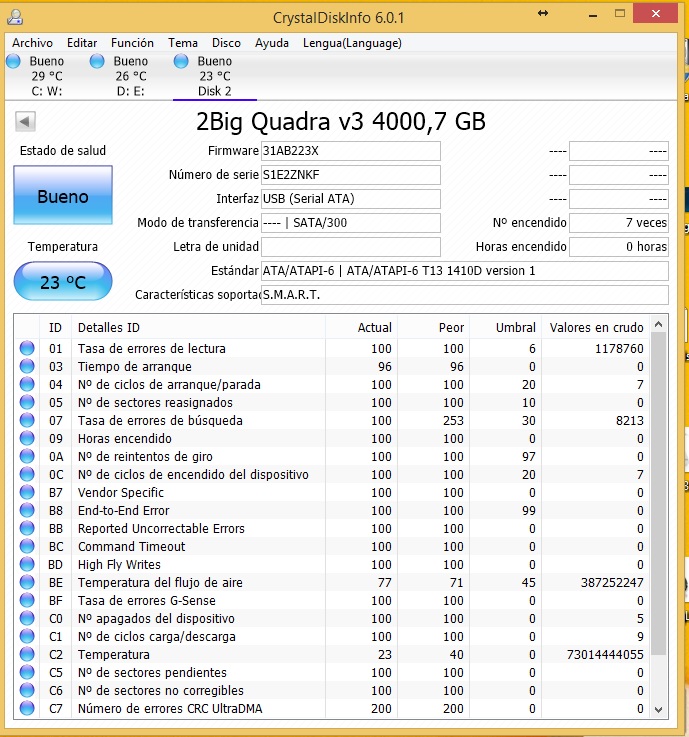
Task: Click the raw value 1178760
Action: coord(619,349)
